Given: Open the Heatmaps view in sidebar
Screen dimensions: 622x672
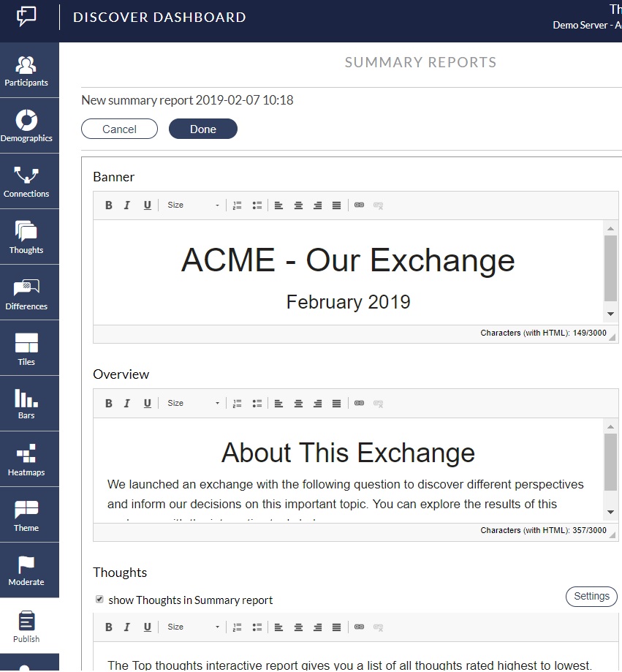Looking at the screenshot, I should pos(29,459).
